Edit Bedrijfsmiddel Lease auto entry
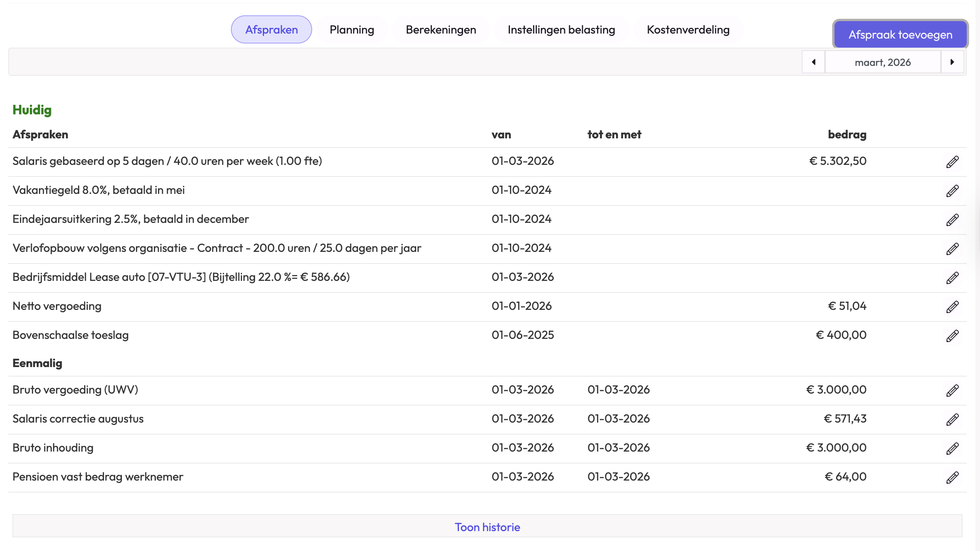Viewport: 980px width, 551px height. [952, 278]
